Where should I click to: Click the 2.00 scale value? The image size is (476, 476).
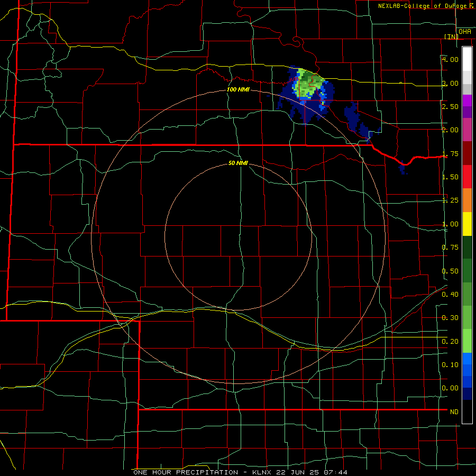pyautogui.click(x=450, y=130)
